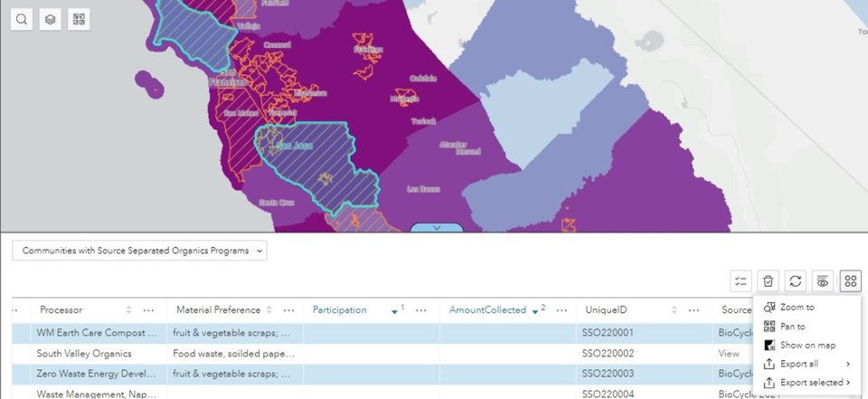Open the Communities with Source Separated Organics dropdown
Viewport: 868px width, 399px height.
(139, 251)
